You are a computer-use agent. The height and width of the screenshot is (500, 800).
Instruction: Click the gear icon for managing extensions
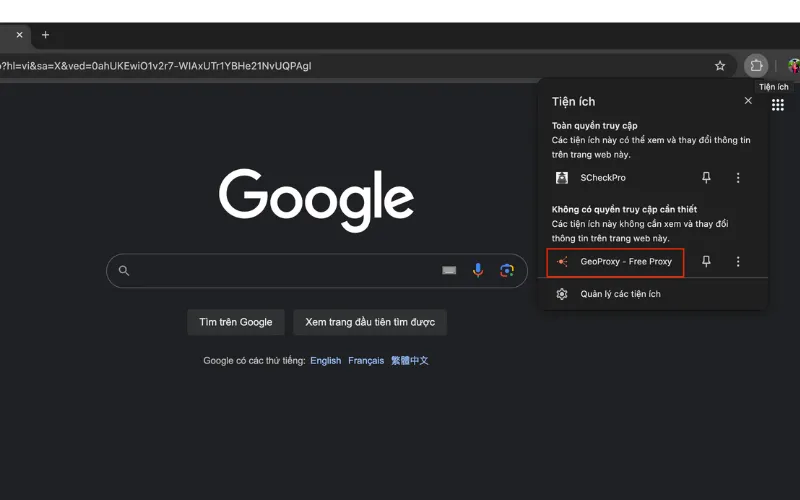pos(562,294)
